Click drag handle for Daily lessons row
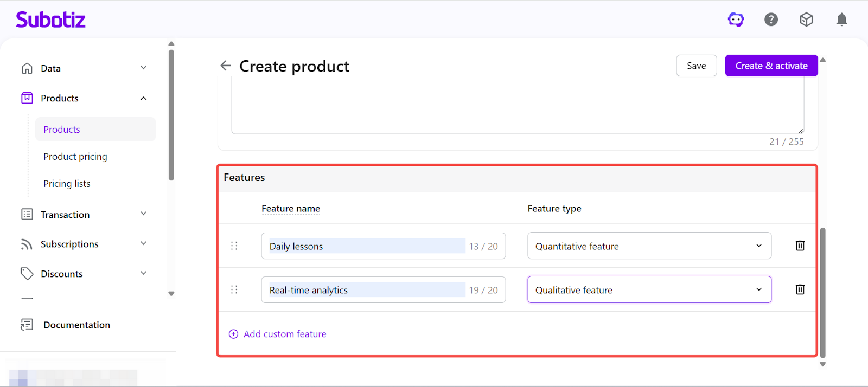Viewport: 868px width, 387px height. (x=234, y=246)
